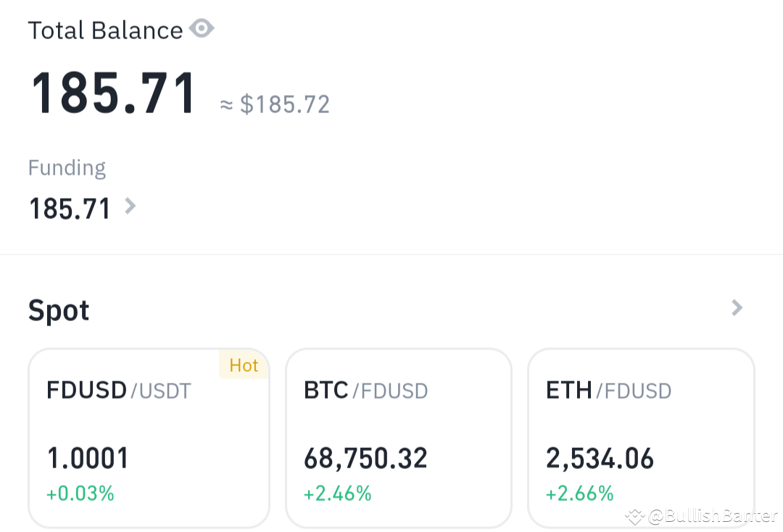
Task: Select the +2.46% BTC change indicator
Action: tap(338, 493)
